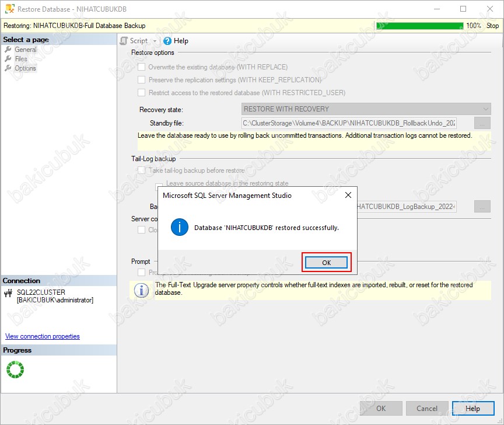
Task: Click the Files page wrench icon
Action: coord(8,58)
